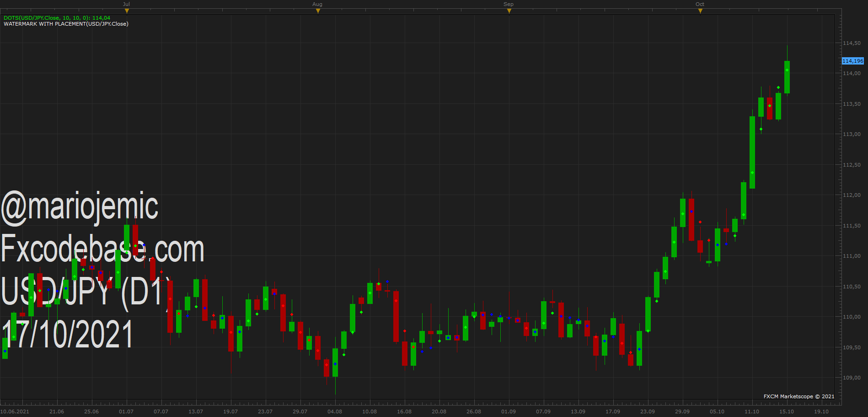Click the 21.06 date axis label
The width and height of the screenshot is (868, 417).
click(x=57, y=412)
